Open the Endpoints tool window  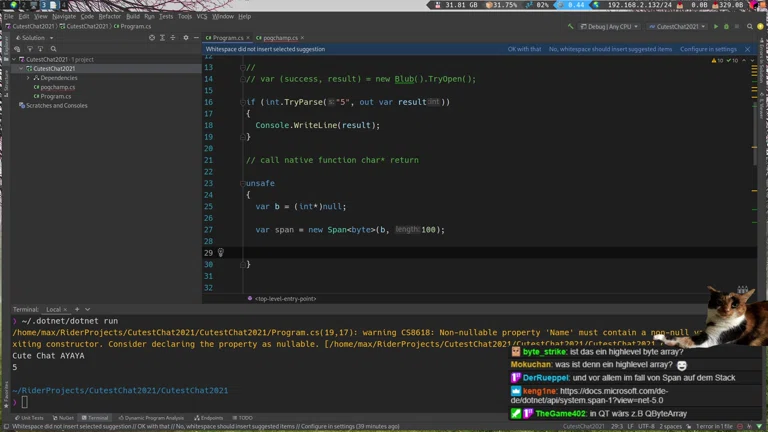[208, 418]
